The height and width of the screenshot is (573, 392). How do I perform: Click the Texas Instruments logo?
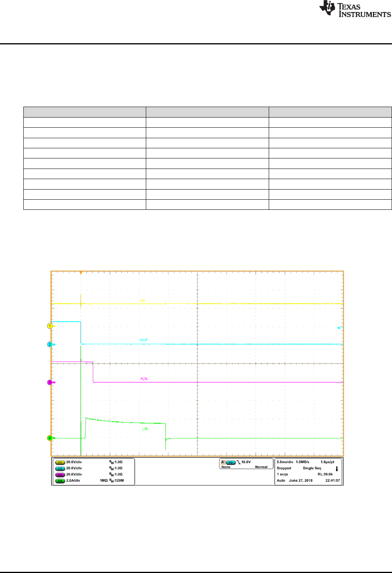click(x=355, y=9)
